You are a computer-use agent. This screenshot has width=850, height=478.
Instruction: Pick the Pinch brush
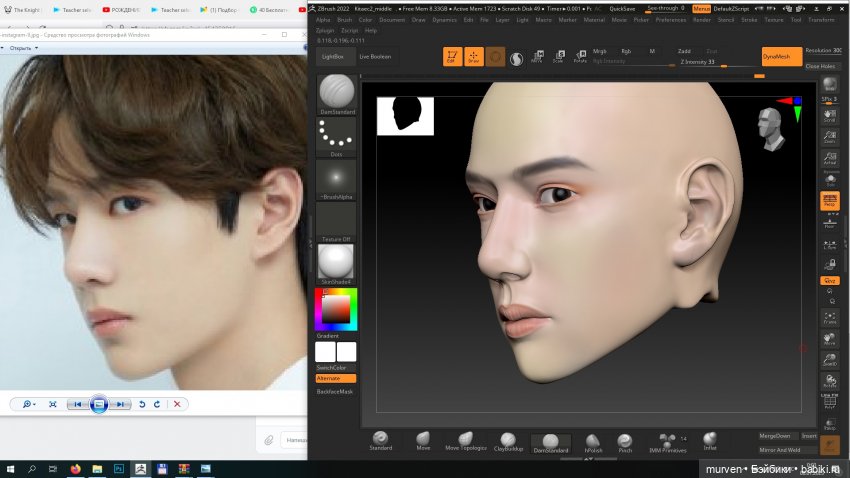coord(625,442)
